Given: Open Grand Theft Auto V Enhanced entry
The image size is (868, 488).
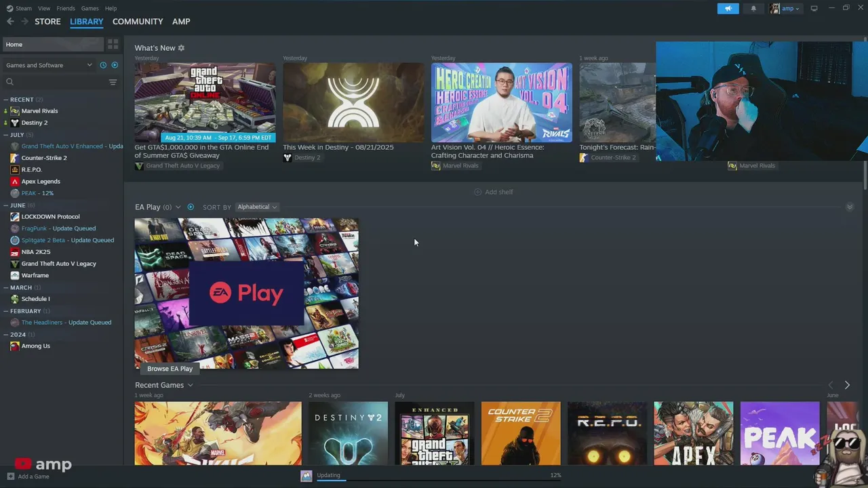Looking at the screenshot, I should click(66, 146).
